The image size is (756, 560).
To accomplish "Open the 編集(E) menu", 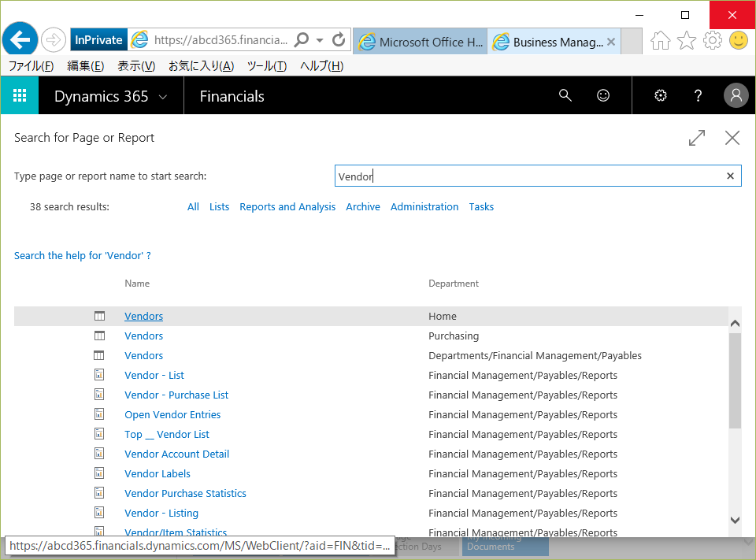I will click(85, 66).
